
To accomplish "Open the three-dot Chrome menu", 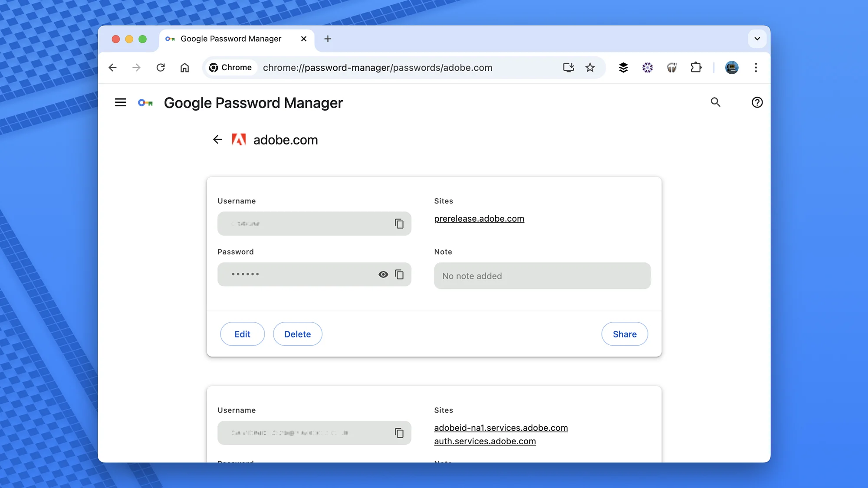I will [756, 67].
